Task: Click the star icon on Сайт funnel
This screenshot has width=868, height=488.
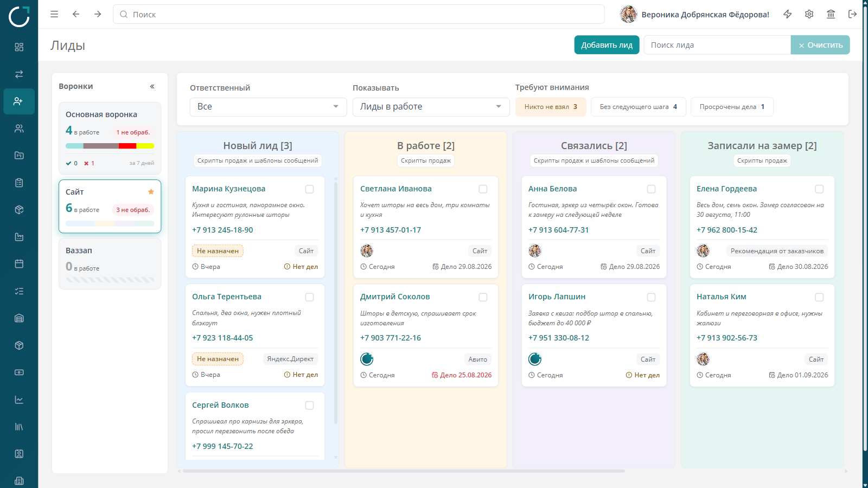Action: pyautogui.click(x=151, y=192)
